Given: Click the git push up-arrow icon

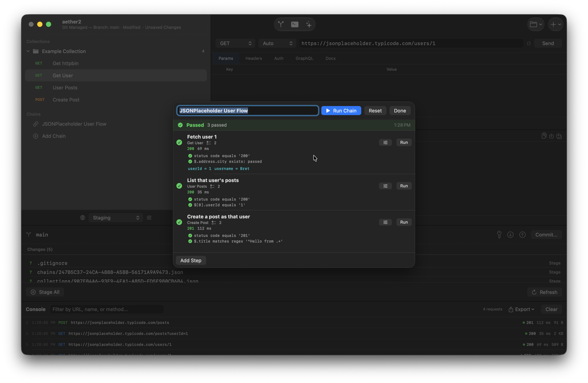Looking at the screenshot, I should [522, 235].
